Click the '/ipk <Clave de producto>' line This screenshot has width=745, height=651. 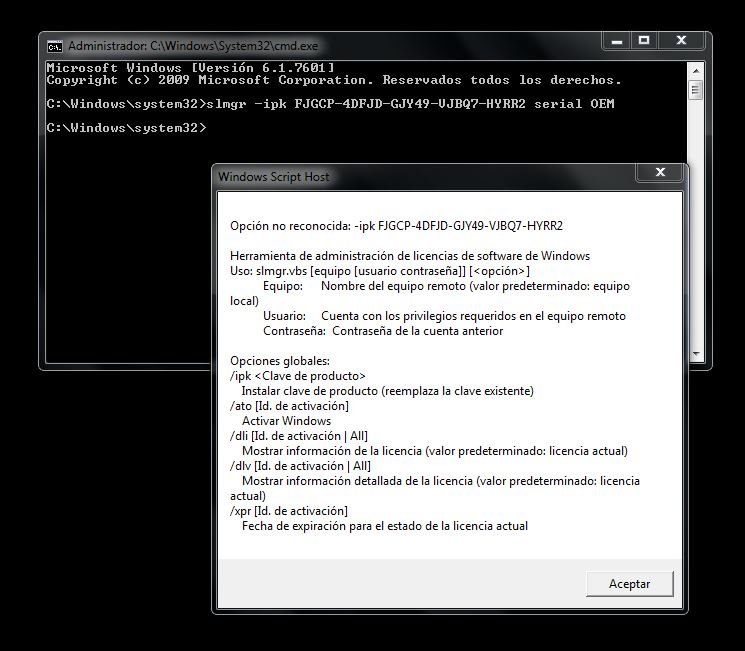pyautogui.click(x=298, y=376)
